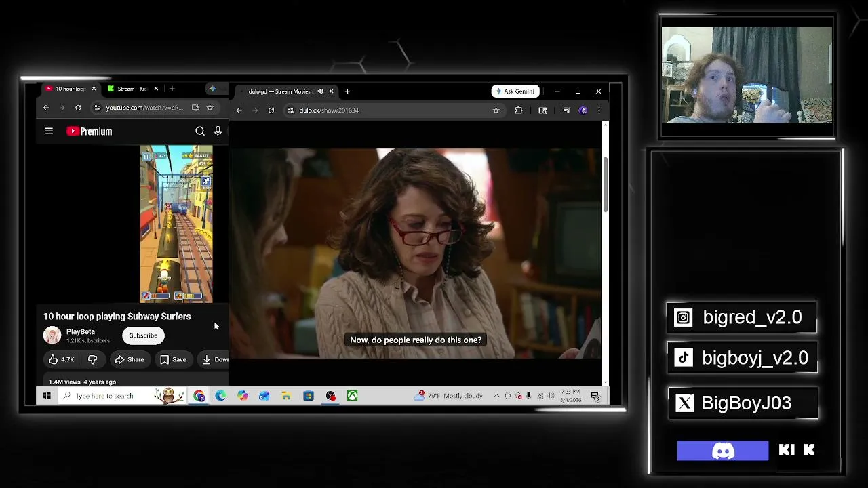Install the YouTube app from the address bar
This screenshot has height=488, width=868.
(195, 108)
